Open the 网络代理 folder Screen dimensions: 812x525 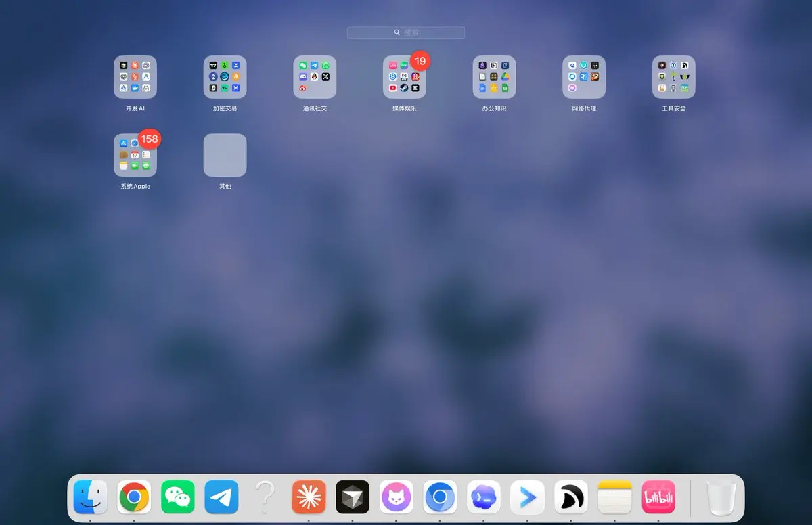pyautogui.click(x=584, y=77)
